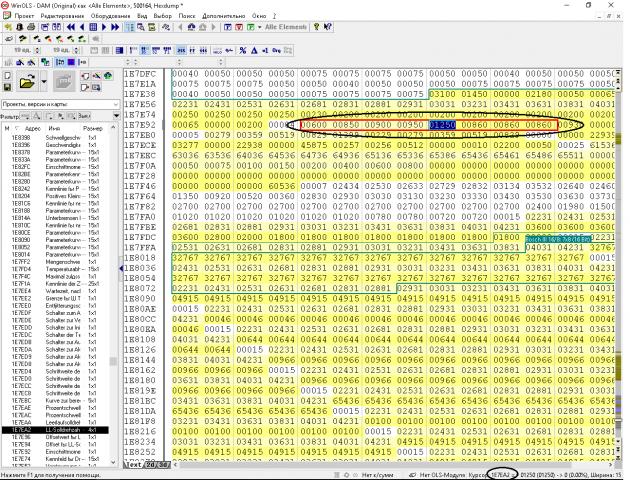Open the Вид menu
Viewport: 630px width, 480px height.
pyautogui.click(x=142, y=16)
